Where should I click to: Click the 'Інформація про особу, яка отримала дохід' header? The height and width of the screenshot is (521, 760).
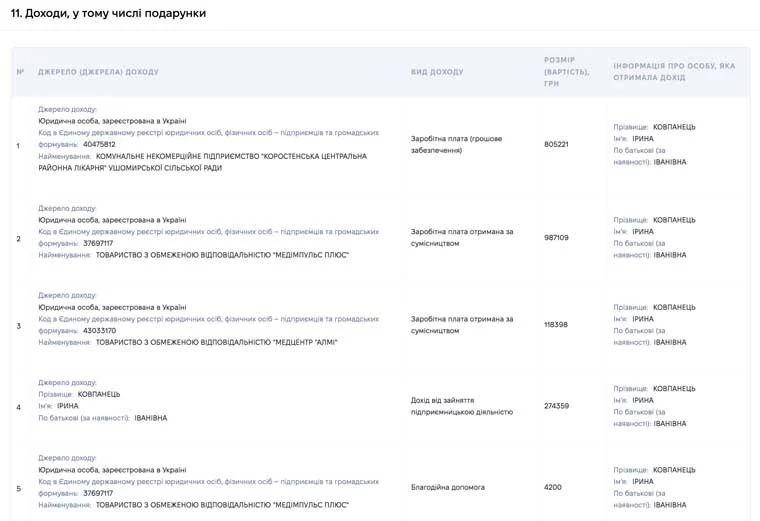(674, 72)
